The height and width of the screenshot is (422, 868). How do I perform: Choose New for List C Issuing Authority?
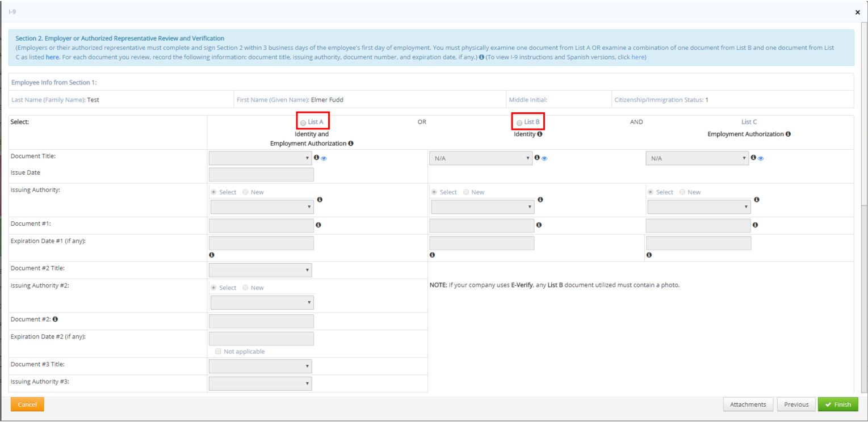(x=682, y=192)
